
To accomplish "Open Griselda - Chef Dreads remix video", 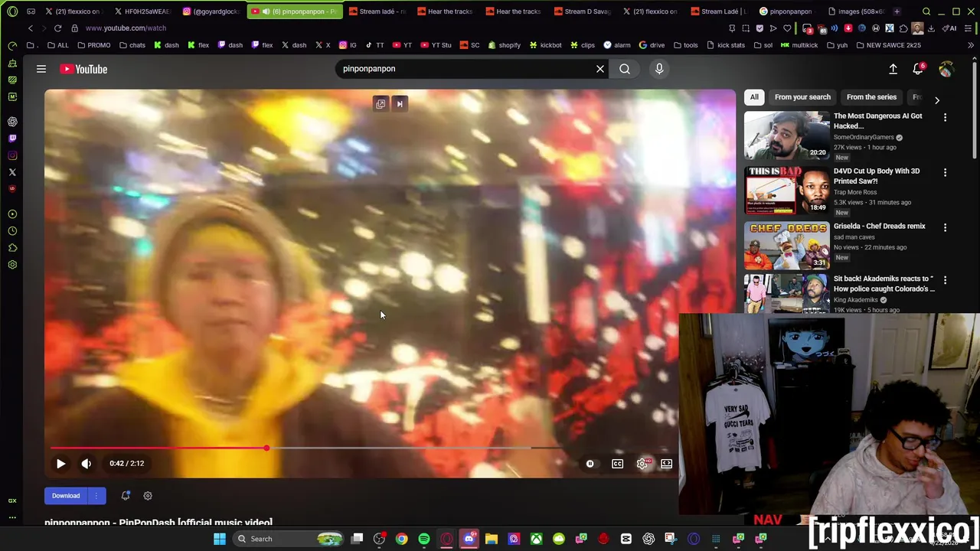I will tap(880, 227).
